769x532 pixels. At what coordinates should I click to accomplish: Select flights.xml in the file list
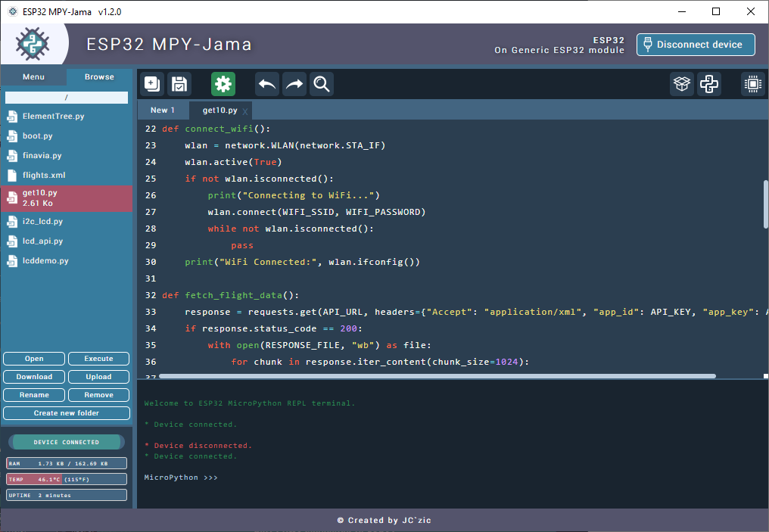point(66,176)
